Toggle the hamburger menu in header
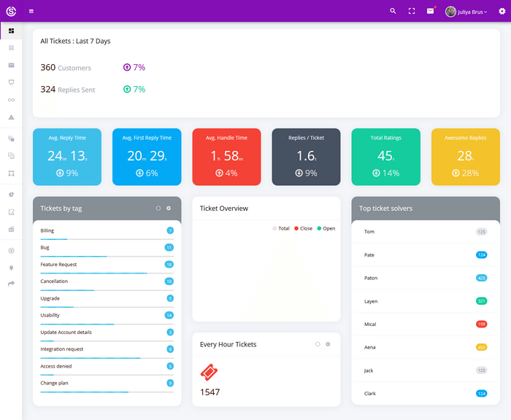Viewport: 511px width, 420px height. [x=31, y=12]
